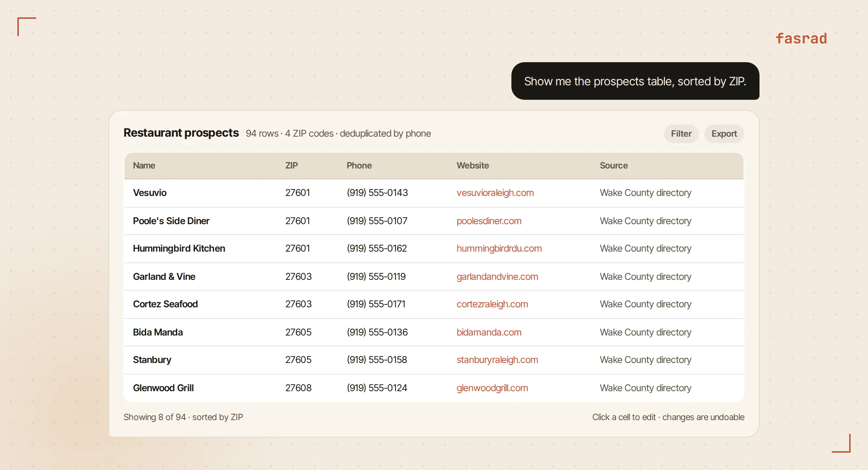Open the garlandandvine.com link

(x=497, y=277)
